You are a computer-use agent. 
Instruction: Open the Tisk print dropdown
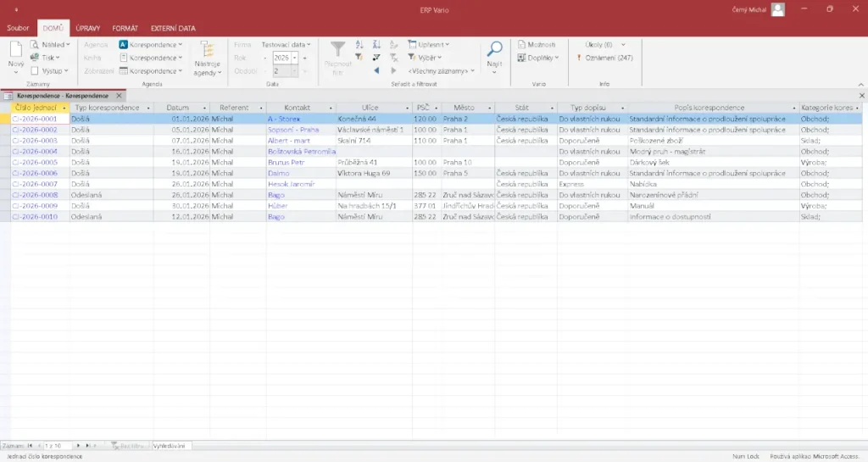pos(49,58)
